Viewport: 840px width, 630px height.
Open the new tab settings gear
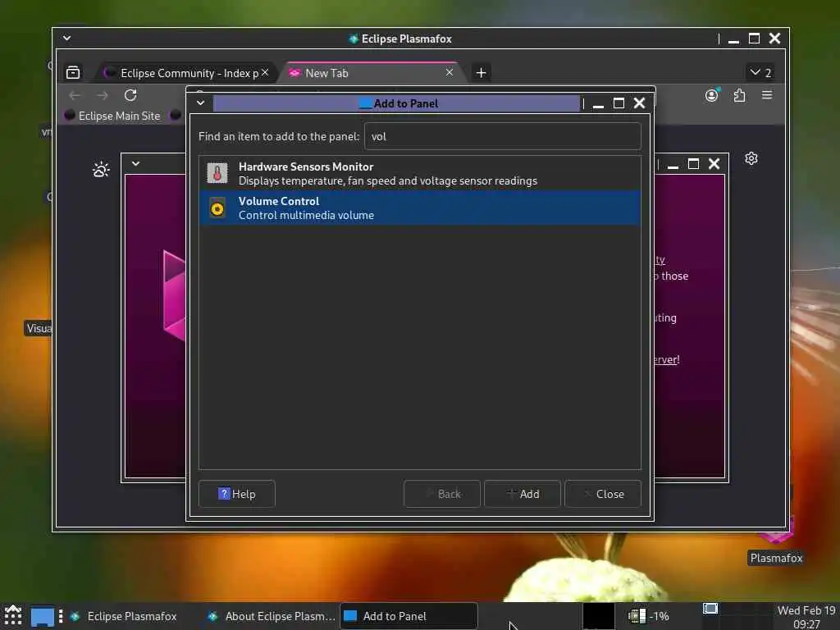tap(751, 158)
